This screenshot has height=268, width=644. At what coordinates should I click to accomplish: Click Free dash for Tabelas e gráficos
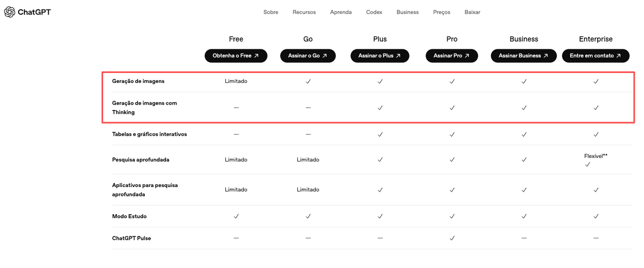coord(236,134)
